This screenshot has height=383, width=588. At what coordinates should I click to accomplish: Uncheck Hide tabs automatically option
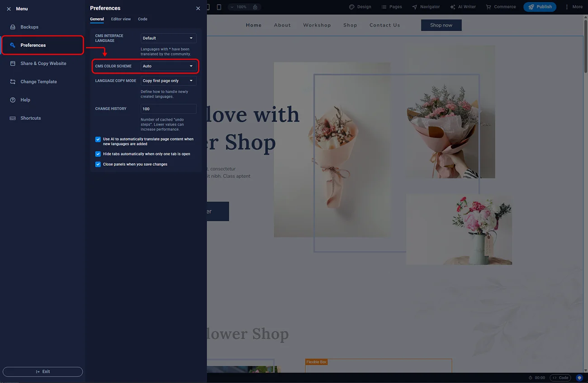(98, 154)
